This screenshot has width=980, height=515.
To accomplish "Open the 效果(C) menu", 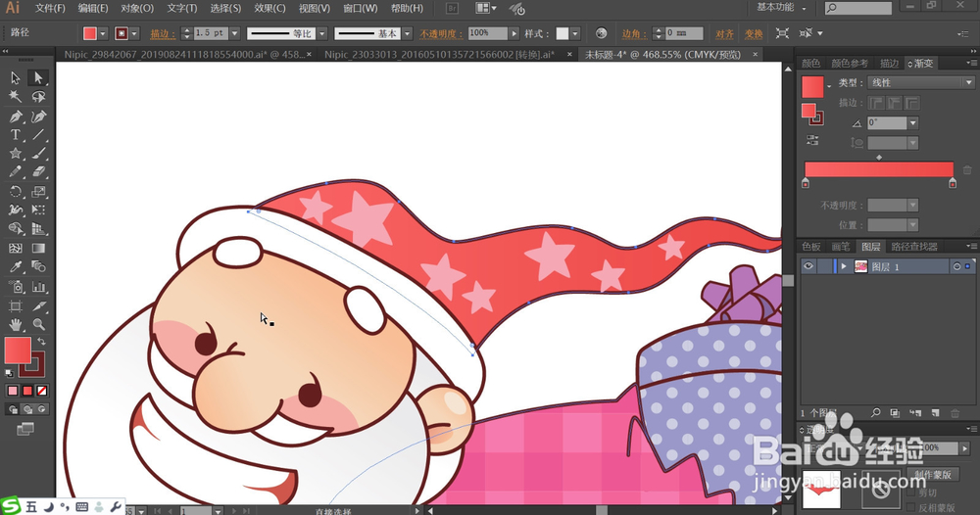I will 269,8.
